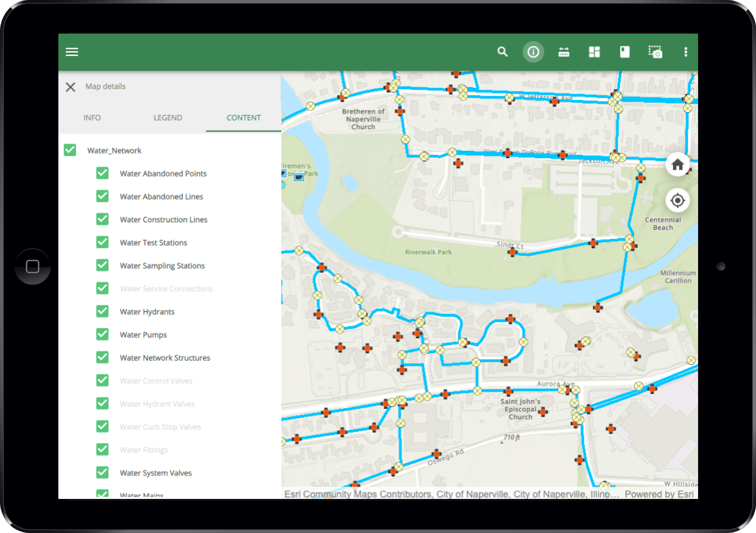Image resolution: width=756 pixels, height=533 pixels.
Task: Select the CONTENT tab
Action: (244, 118)
